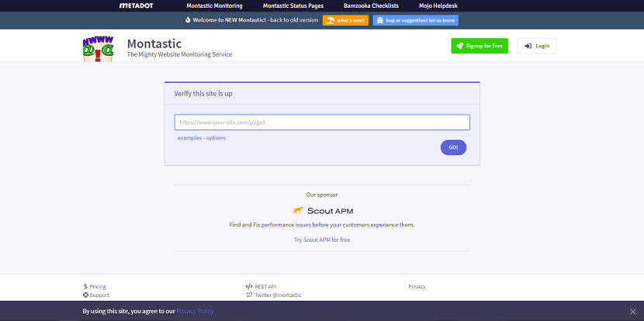
Task: Click the 'Find and Fix performance issues' text
Action: coord(322,225)
